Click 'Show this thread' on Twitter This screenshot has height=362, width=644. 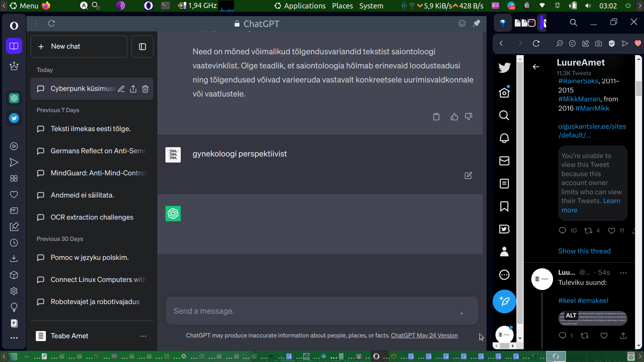584,251
